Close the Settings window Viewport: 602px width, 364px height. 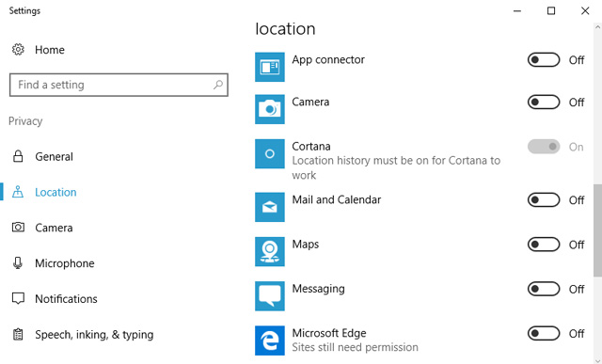(x=585, y=10)
